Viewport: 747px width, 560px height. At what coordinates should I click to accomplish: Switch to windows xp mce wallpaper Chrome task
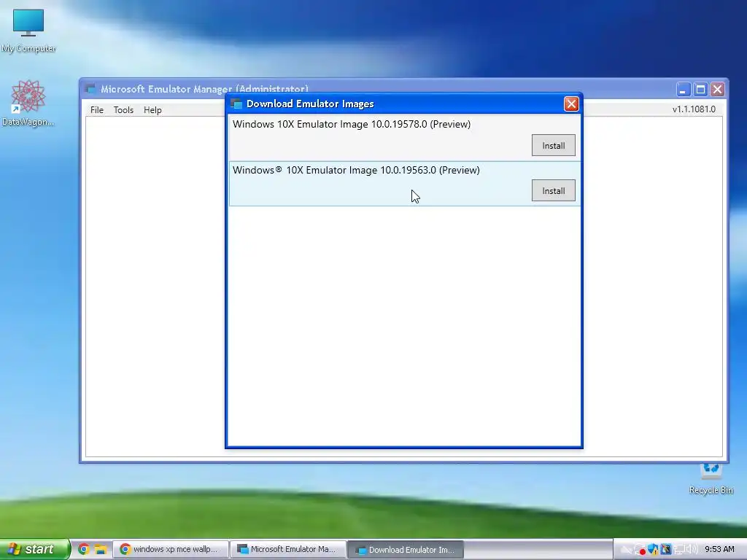pyautogui.click(x=170, y=549)
